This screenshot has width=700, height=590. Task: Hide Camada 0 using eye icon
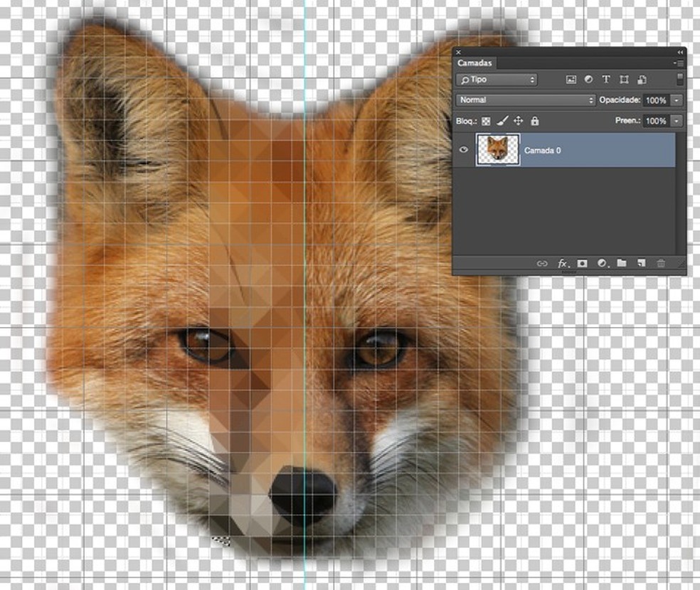coord(463,150)
